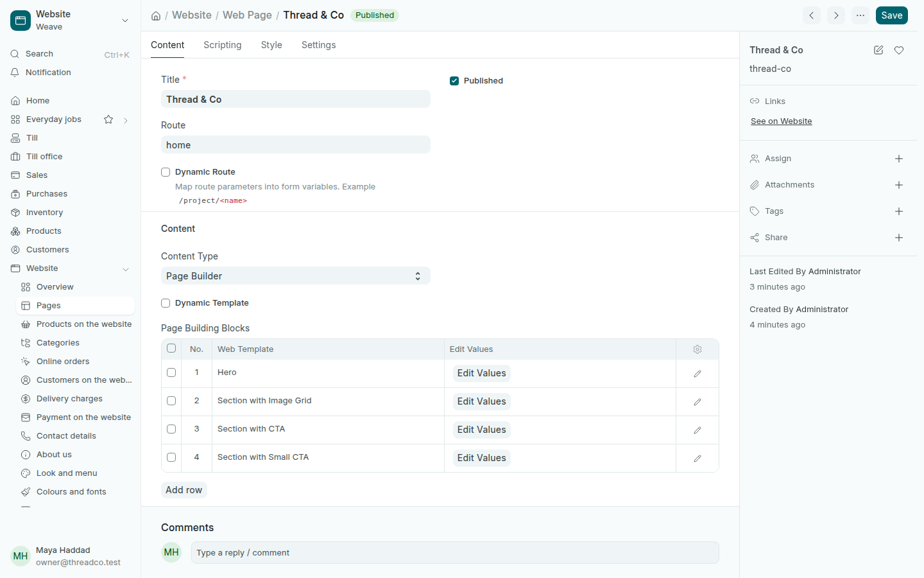Image resolution: width=924 pixels, height=578 pixels.
Task: Open the three-dots more options menu
Action: (860, 15)
